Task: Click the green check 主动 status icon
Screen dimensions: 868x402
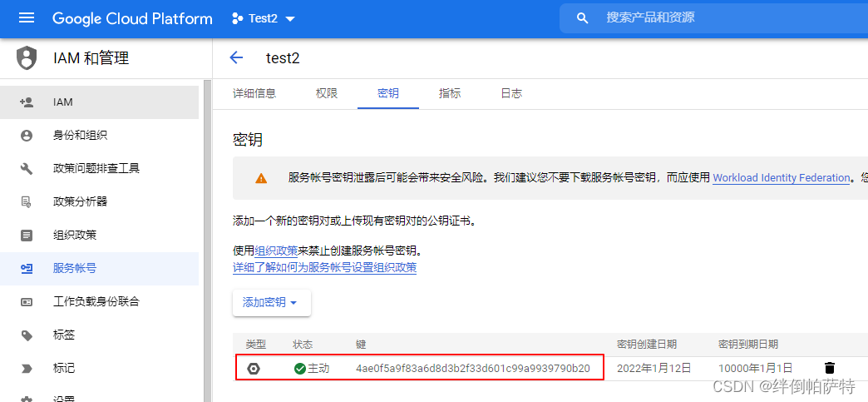Action: [300, 368]
